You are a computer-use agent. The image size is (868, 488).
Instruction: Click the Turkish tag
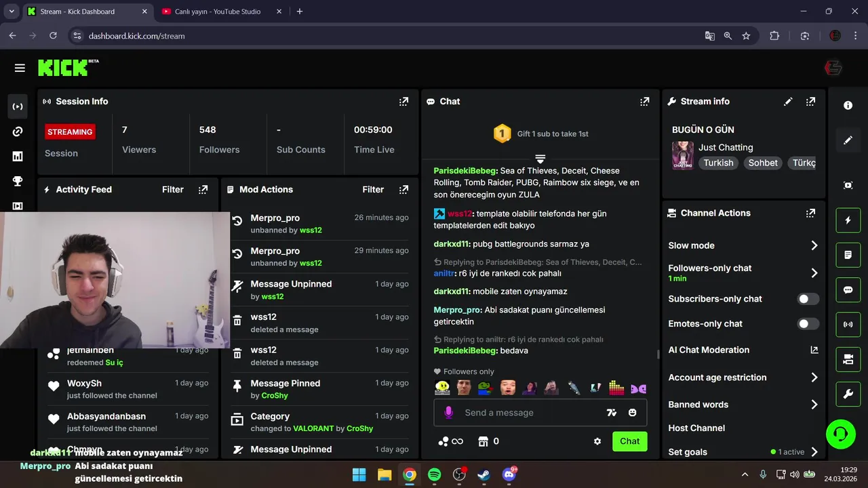point(718,163)
